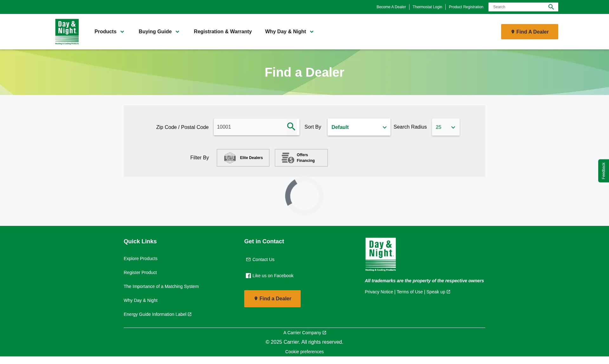This screenshot has width=609, height=364.
Task: Click the envelope icon beside Contact Us
Action: pyautogui.click(x=248, y=259)
